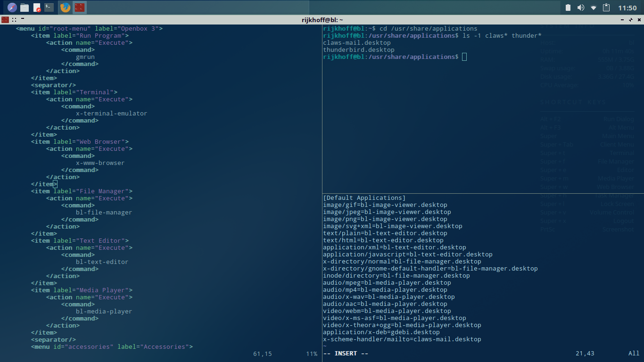Click the '-- INSERT --' mode indicator
The width and height of the screenshot is (644, 362).
(346, 354)
